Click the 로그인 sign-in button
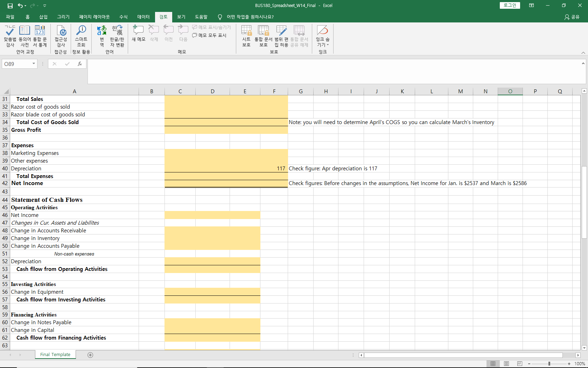This screenshot has height=368, width=588. (510, 5)
